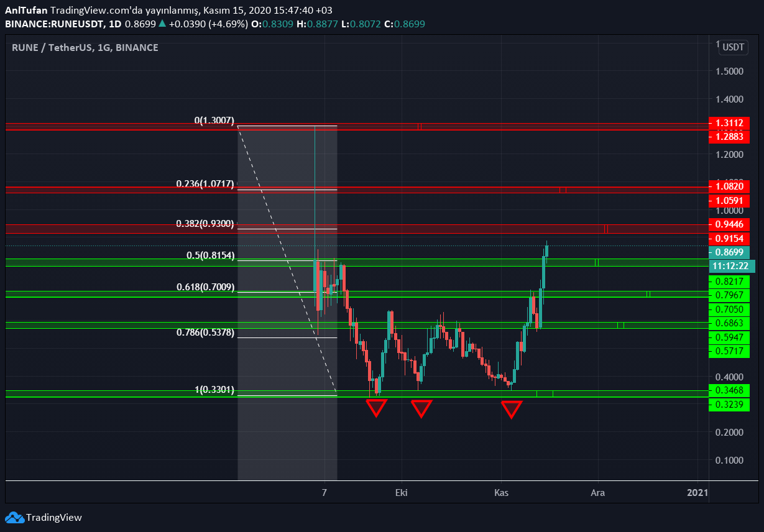The image size is (764, 532).
Task: Select the 1D interval label in header
Action: [115, 24]
